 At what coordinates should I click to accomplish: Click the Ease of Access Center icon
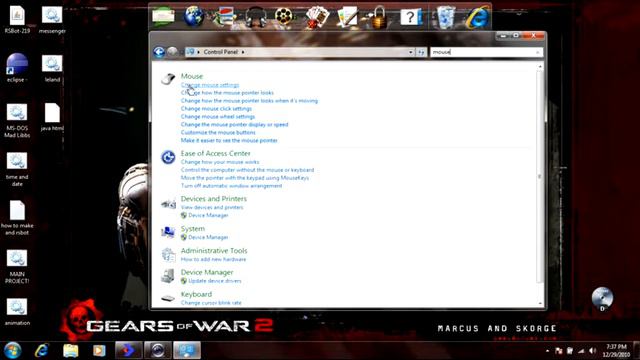[168, 157]
